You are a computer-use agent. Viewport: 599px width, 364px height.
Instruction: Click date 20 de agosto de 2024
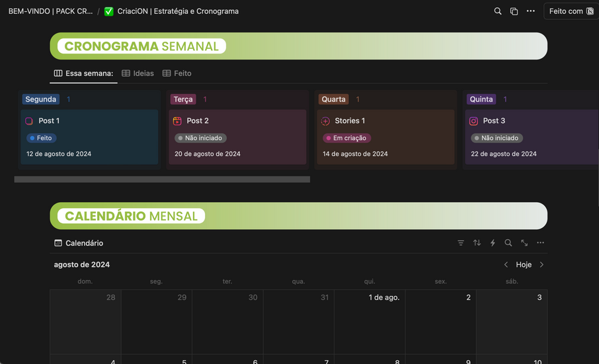click(208, 154)
